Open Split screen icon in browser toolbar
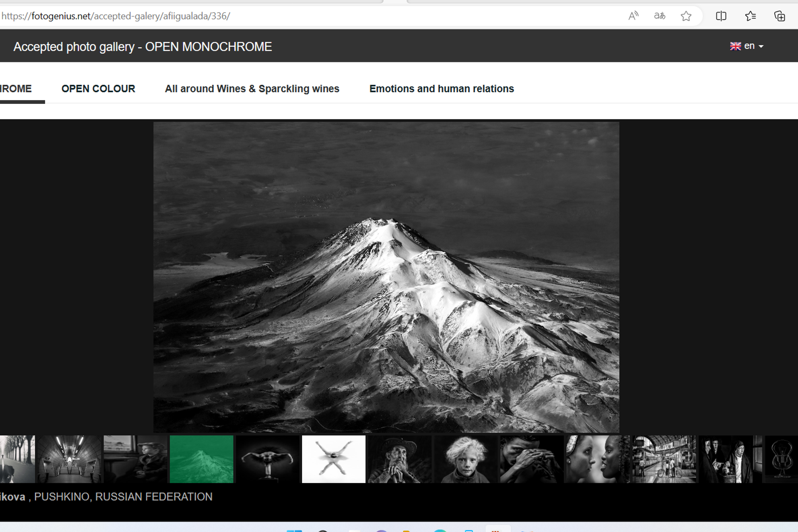This screenshot has width=798, height=532. click(721, 16)
